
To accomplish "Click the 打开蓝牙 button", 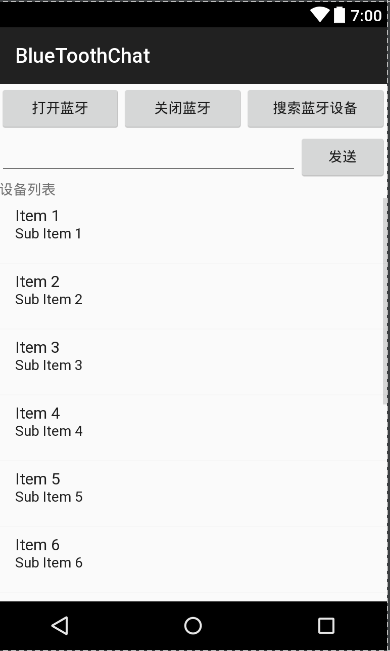I will (x=60, y=109).
